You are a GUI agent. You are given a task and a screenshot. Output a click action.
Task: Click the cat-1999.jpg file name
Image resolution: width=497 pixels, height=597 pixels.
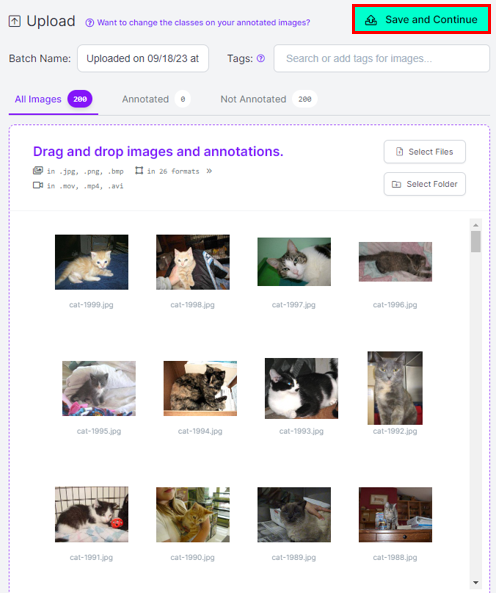point(91,305)
